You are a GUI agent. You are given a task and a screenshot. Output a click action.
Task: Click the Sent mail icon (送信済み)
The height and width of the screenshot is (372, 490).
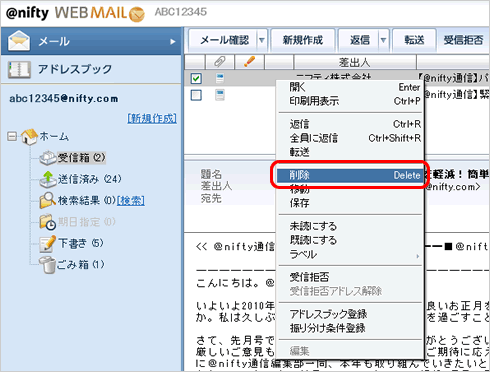tap(48, 179)
